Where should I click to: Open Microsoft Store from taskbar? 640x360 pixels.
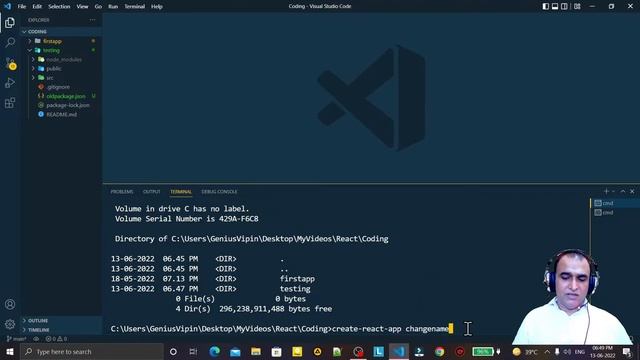point(276,351)
